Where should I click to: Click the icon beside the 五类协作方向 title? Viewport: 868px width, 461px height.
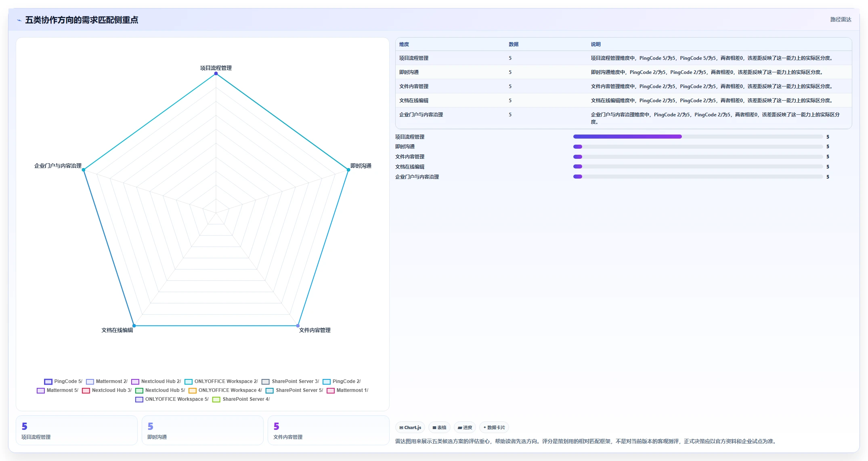click(x=19, y=20)
